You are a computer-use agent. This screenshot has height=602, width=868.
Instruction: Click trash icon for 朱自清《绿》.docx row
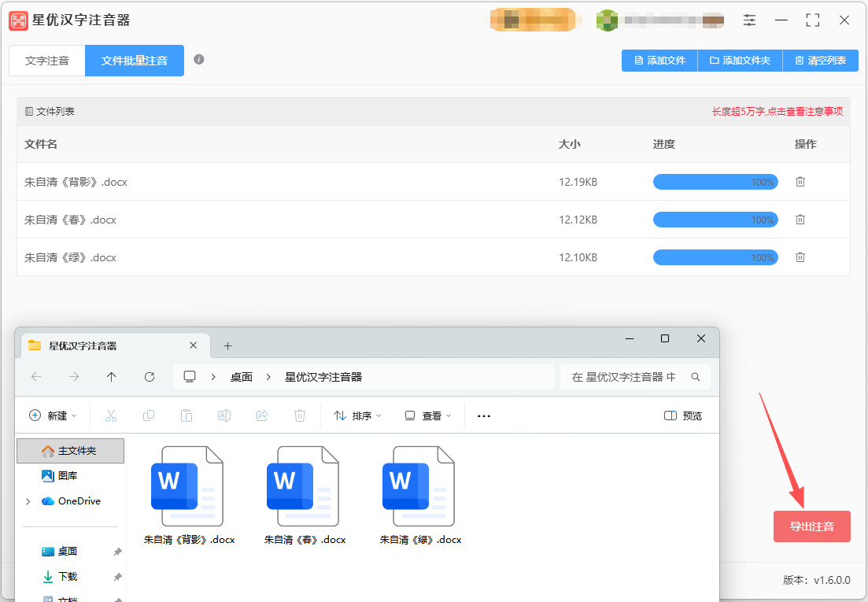click(800, 257)
